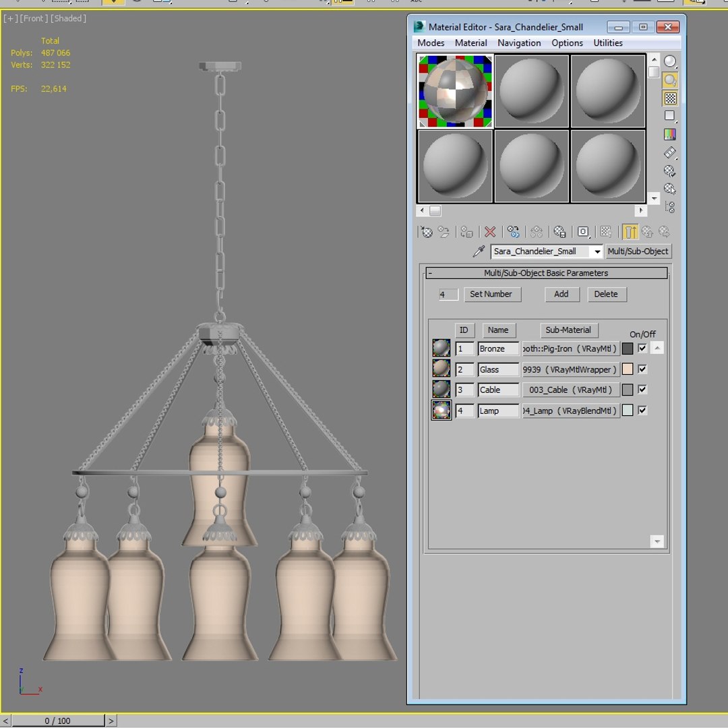Uncheck the On/Off box for Lamp
Screen dimensions: 728x728
click(642, 411)
